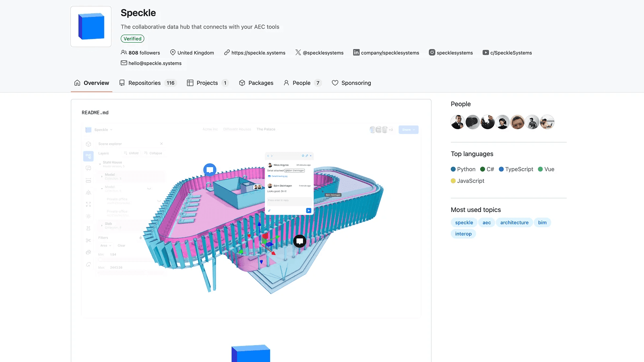Viewport: 644px width, 362px height.
Task: Open the Area filter dropdown
Action: pyautogui.click(x=105, y=246)
